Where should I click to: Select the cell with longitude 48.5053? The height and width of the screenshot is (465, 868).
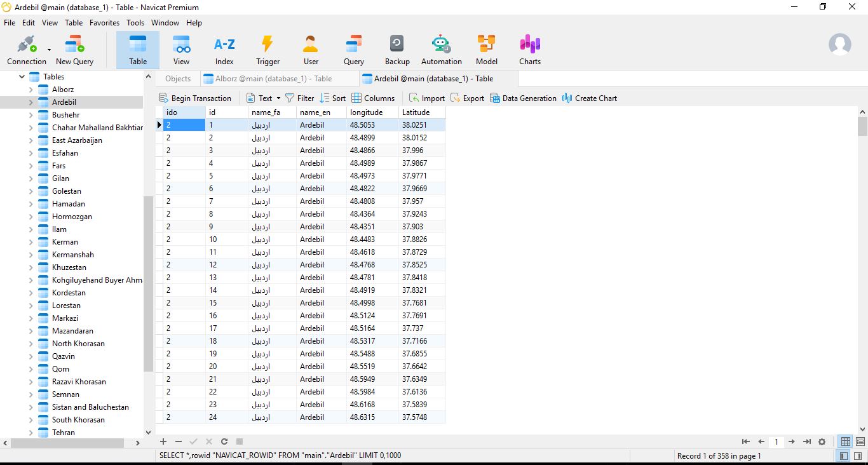coord(372,125)
